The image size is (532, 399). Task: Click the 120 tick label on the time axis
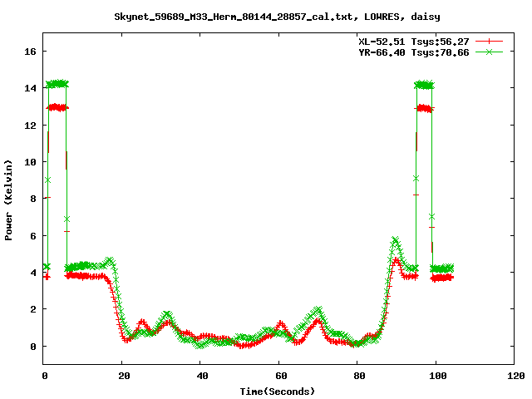(x=514, y=376)
